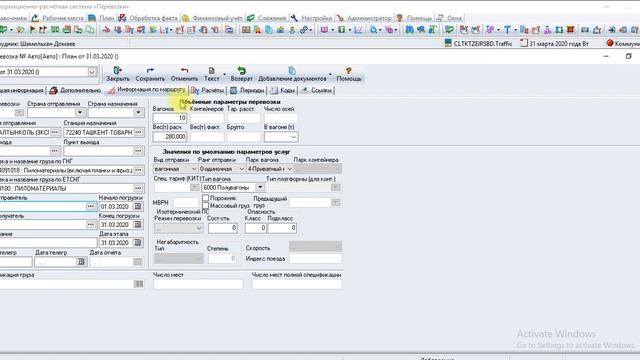Click Добавление документов icon
The width and height of the screenshot is (640, 360).
tap(292, 71)
